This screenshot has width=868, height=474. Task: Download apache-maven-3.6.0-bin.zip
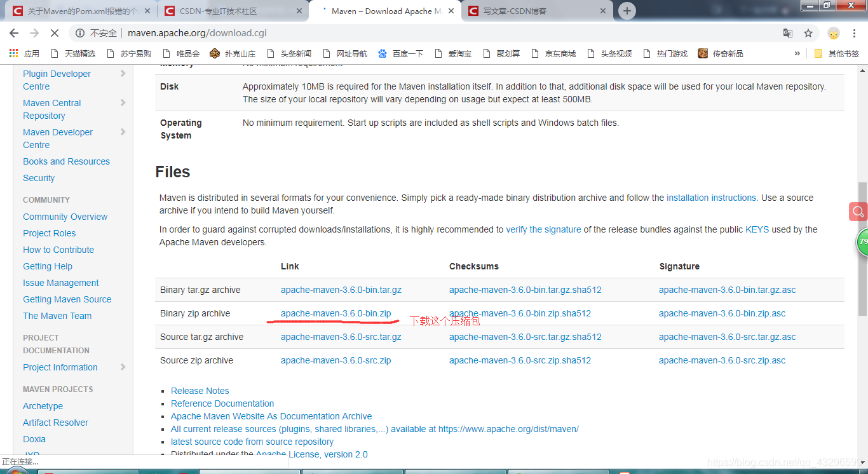[336, 313]
